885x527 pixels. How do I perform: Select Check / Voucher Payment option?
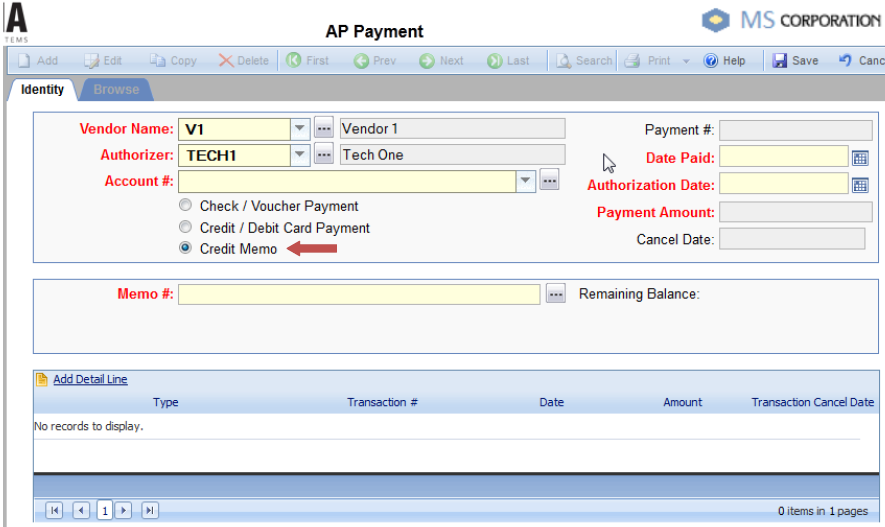pyautogui.click(x=185, y=206)
